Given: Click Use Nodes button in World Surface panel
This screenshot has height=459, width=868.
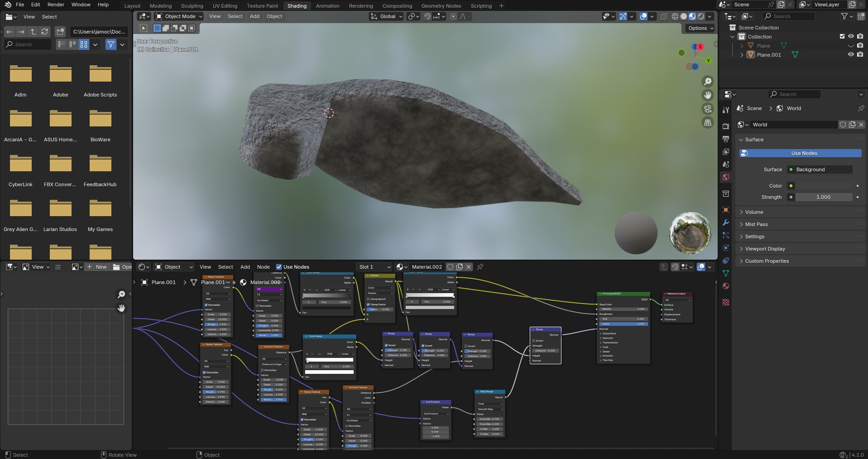Looking at the screenshot, I should (x=800, y=153).
